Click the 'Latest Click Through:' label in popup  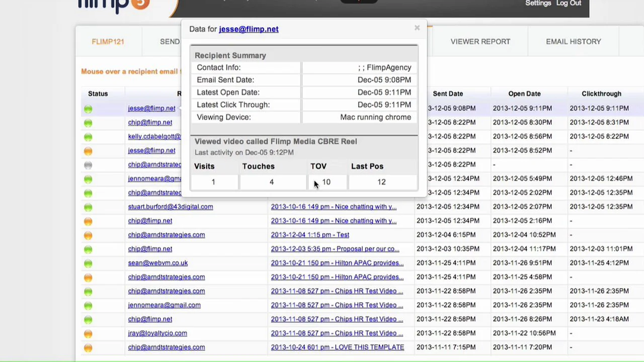(x=233, y=105)
